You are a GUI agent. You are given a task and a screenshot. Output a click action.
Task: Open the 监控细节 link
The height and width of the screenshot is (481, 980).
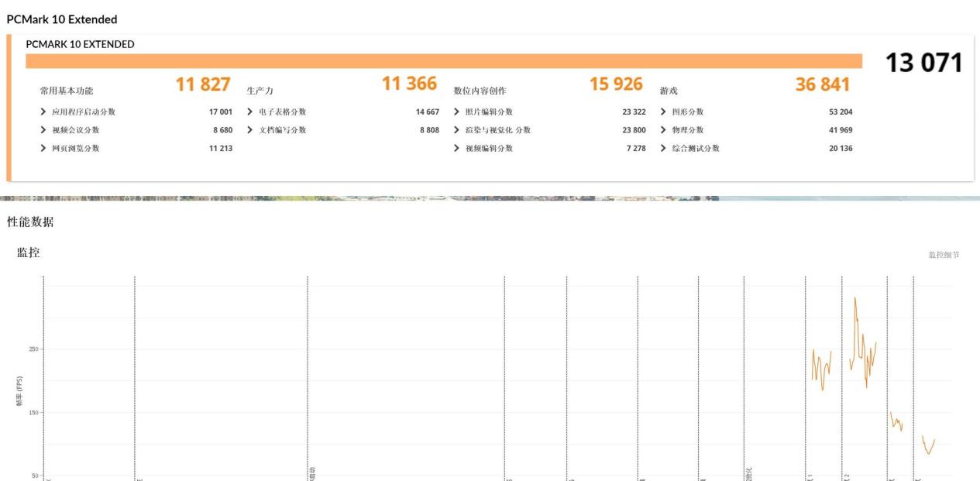click(944, 255)
